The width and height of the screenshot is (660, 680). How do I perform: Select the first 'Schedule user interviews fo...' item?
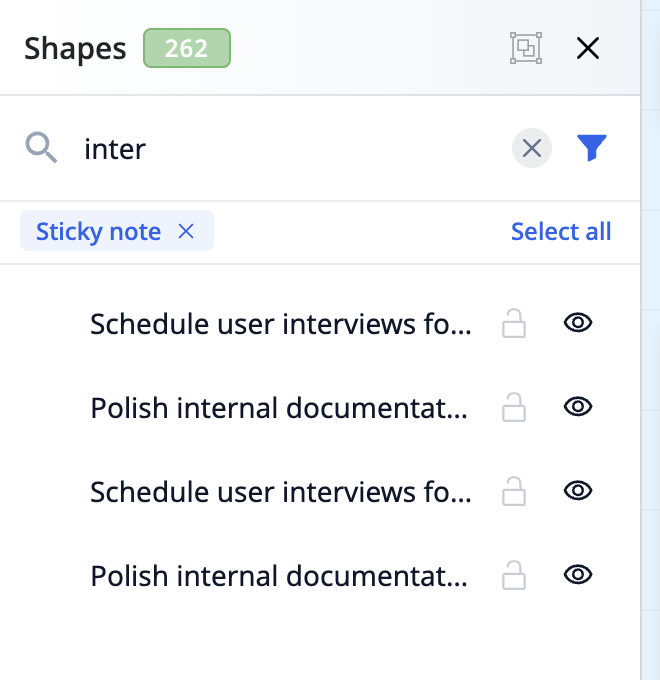pos(281,324)
